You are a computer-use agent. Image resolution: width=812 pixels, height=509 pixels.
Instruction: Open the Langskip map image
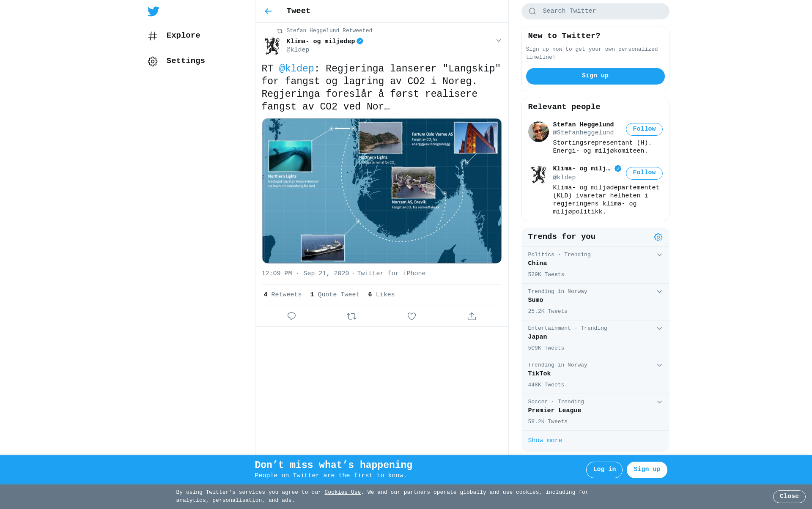(x=381, y=191)
